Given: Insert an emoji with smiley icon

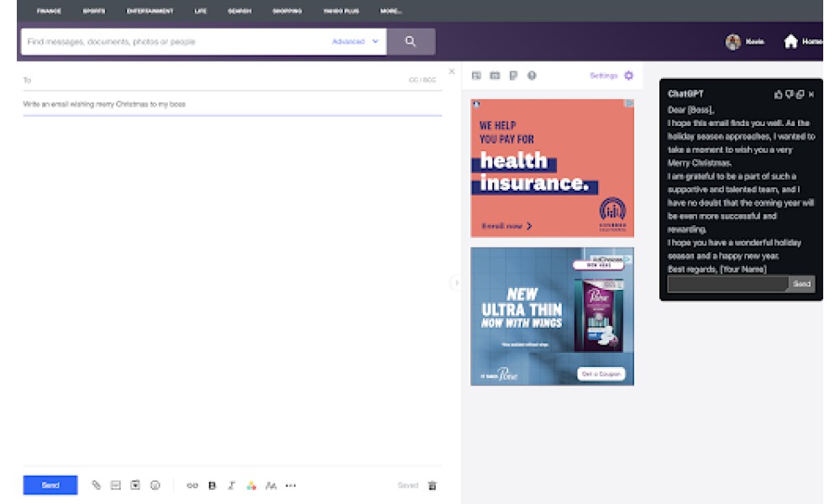Looking at the screenshot, I should (155, 486).
